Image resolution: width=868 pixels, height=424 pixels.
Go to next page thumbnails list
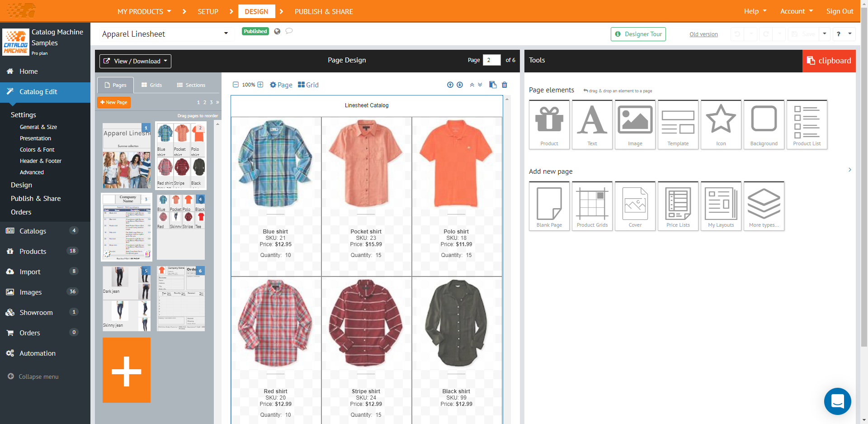[x=217, y=102]
